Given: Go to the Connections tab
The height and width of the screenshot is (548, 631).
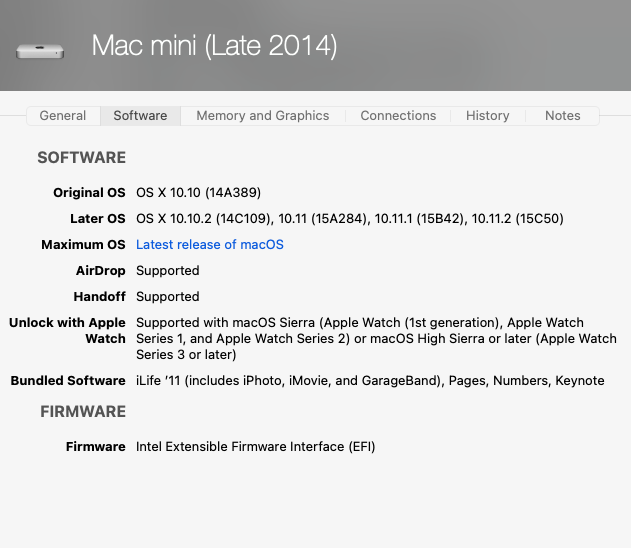Looking at the screenshot, I should tap(398, 116).
